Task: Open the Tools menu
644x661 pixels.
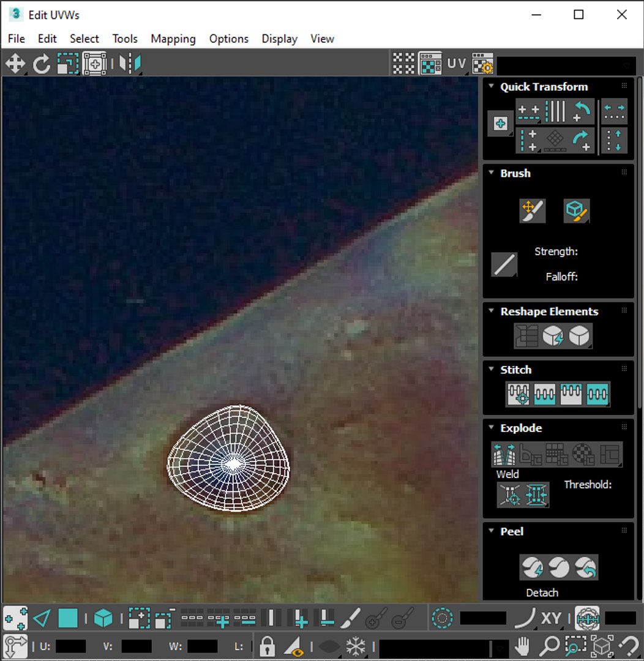Action: coord(125,39)
